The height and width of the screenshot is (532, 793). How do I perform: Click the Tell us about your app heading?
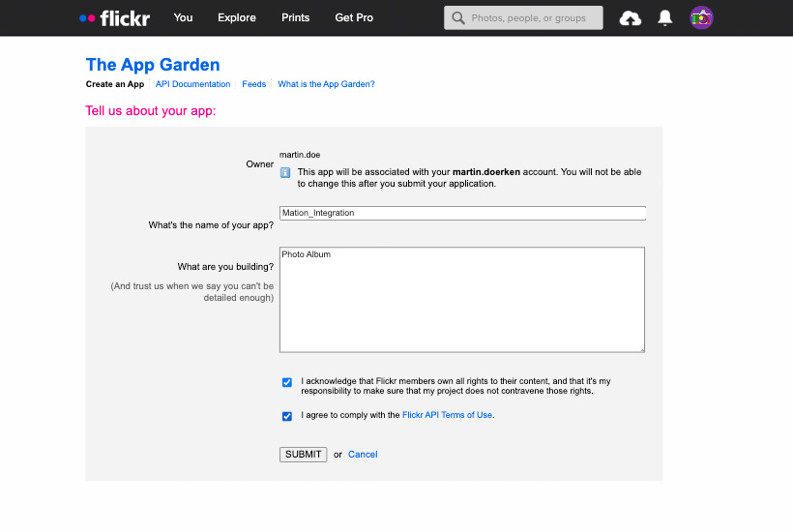point(151,110)
